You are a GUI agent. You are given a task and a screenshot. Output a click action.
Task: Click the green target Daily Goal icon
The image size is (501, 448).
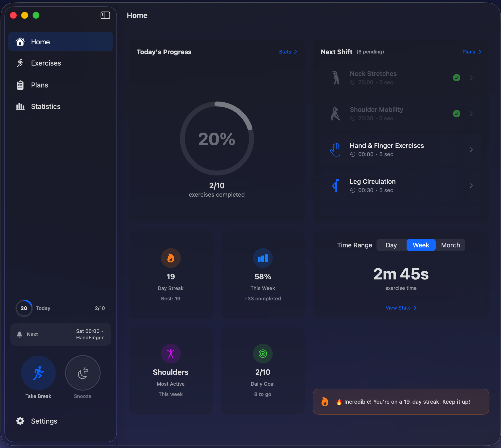point(263,354)
